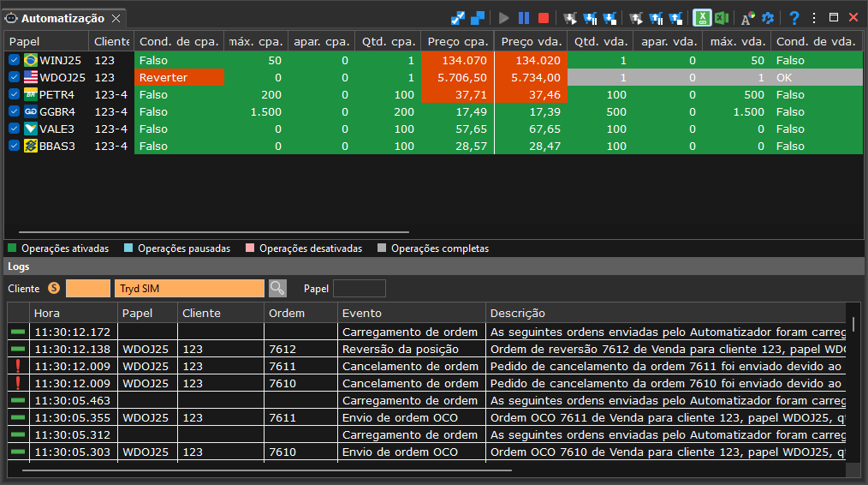Click the Reverter cell for WDOJ25
Image resolution: width=868 pixels, height=485 pixels.
tap(180, 78)
